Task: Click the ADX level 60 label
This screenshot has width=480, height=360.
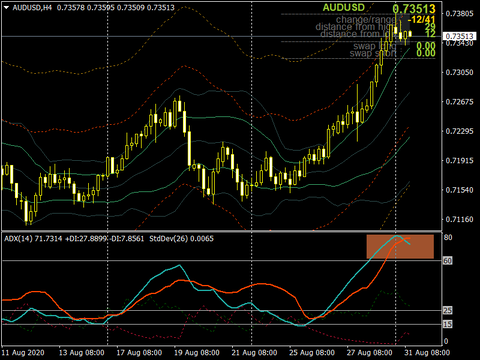Action: [x=448, y=261]
